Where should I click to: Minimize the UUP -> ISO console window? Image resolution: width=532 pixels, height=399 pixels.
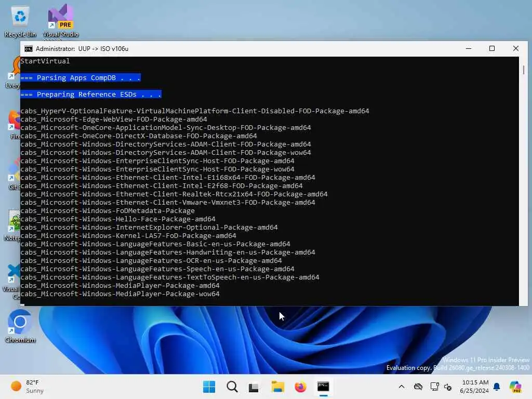pos(469,48)
